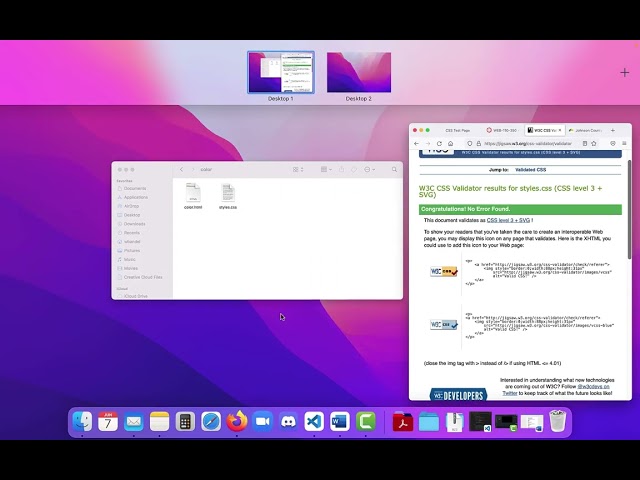Launch Mail from the Dock
Viewport: 640px width, 480px height.
pyautogui.click(x=133, y=421)
